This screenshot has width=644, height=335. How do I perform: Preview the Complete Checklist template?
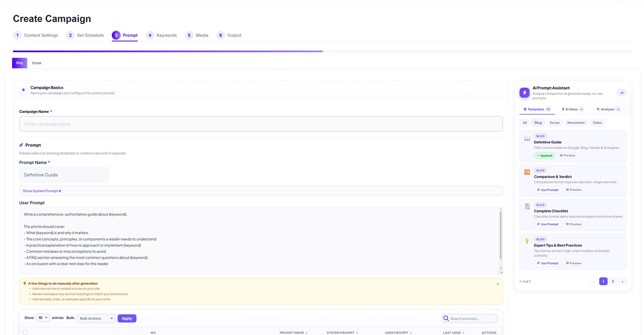(x=573, y=224)
